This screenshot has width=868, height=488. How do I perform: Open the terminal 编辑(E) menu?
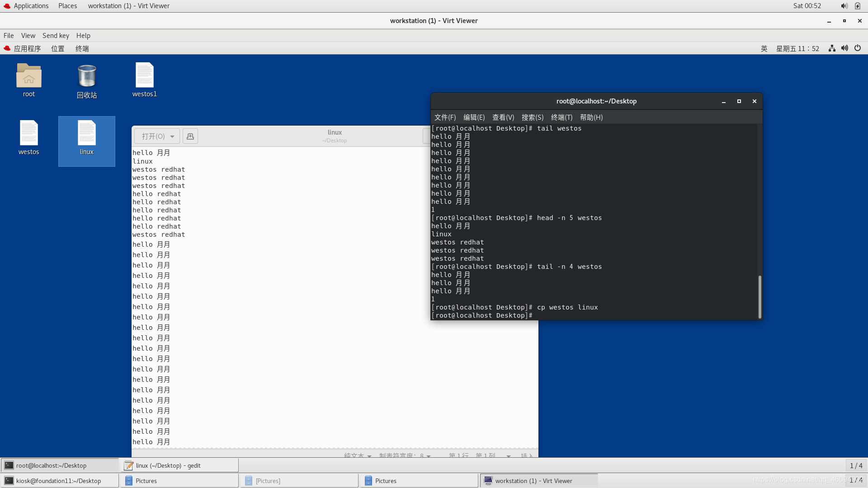(474, 117)
